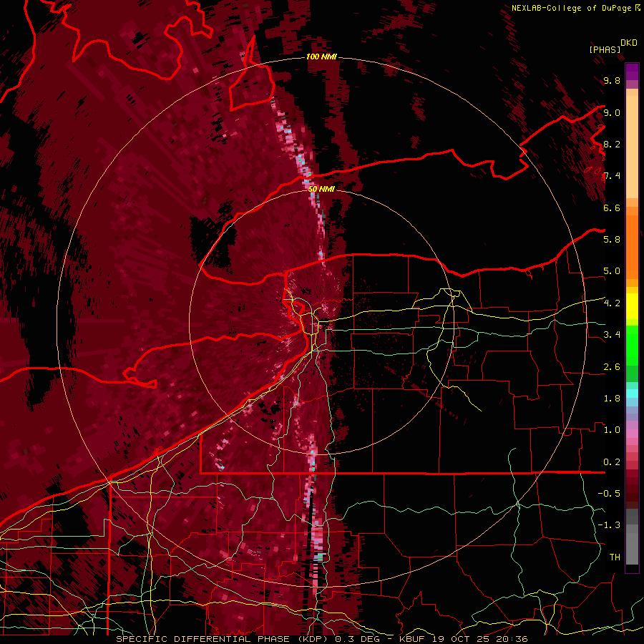Image resolution: width=644 pixels, height=644 pixels.
Task: Pick the purple segment atop the color bar
Action: (632, 72)
